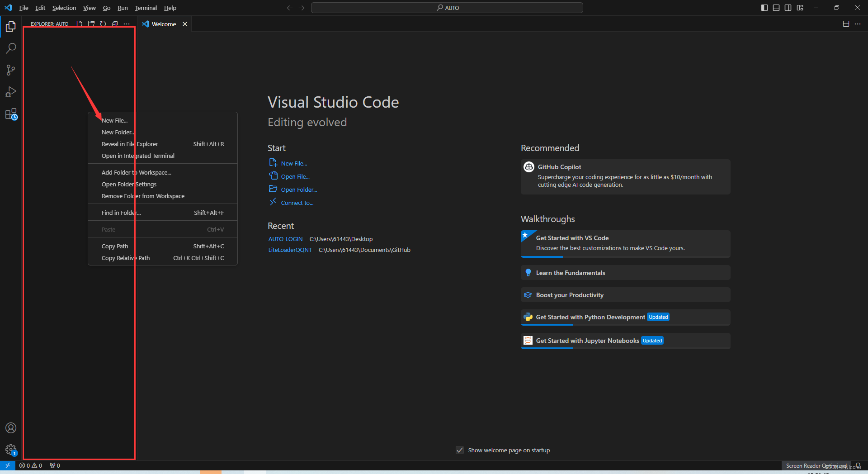Click the New File icon in Explorer header
The height and width of the screenshot is (474, 868).
[x=80, y=24]
